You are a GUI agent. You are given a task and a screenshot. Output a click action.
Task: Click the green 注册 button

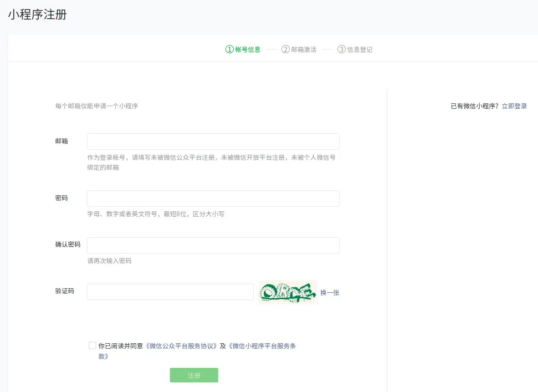(x=194, y=375)
